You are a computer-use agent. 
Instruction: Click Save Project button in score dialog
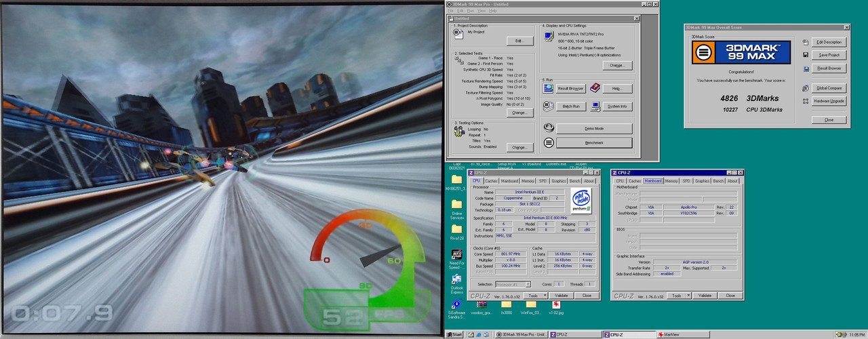pos(829,55)
